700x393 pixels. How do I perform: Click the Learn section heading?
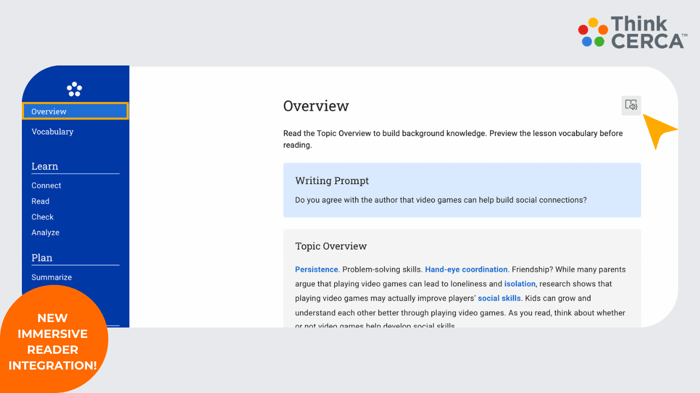pyautogui.click(x=45, y=166)
